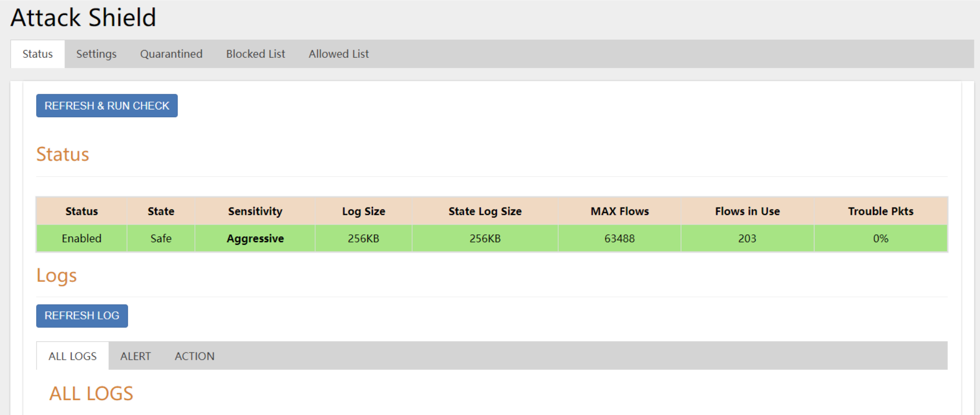Click the Aggressive sensitivity value

pyautogui.click(x=255, y=238)
